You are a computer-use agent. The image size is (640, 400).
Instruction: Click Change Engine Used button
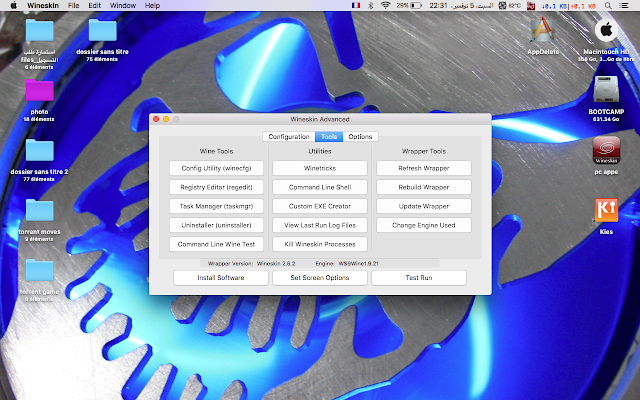[x=424, y=225]
